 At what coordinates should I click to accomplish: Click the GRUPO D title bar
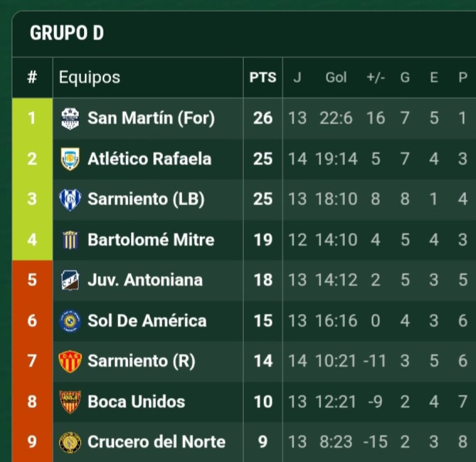[67, 33]
